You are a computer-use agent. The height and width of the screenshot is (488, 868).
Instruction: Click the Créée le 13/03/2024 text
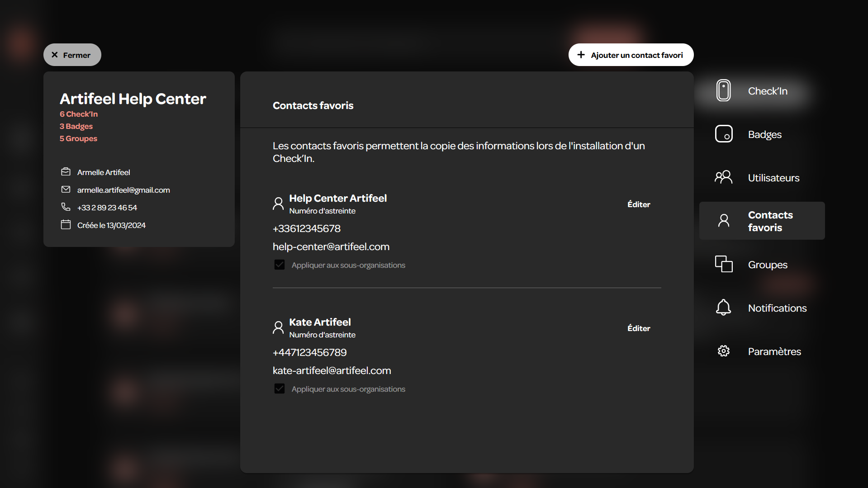coord(111,225)
